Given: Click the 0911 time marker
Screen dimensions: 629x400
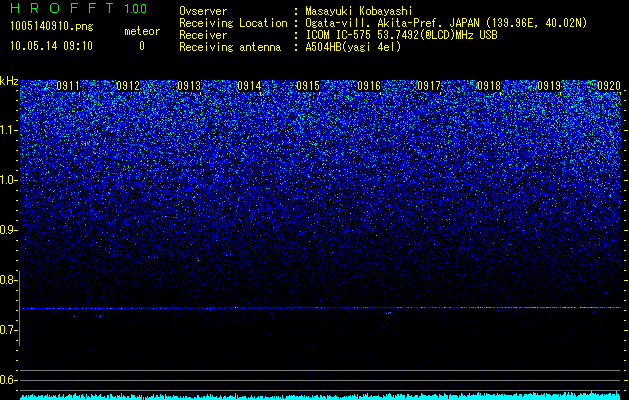Looking at the screenshot, I should 68,86.
